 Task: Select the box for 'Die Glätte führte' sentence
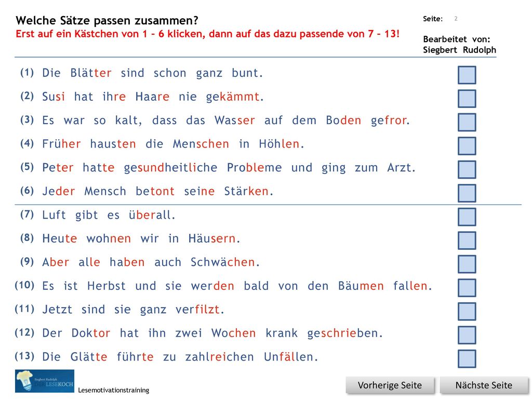(x=467, y=358)
